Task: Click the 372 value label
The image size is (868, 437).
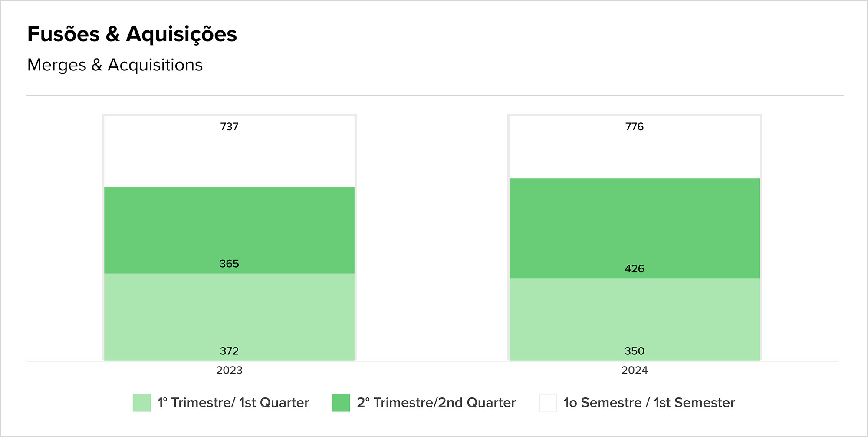Action: tap(229, 351)
